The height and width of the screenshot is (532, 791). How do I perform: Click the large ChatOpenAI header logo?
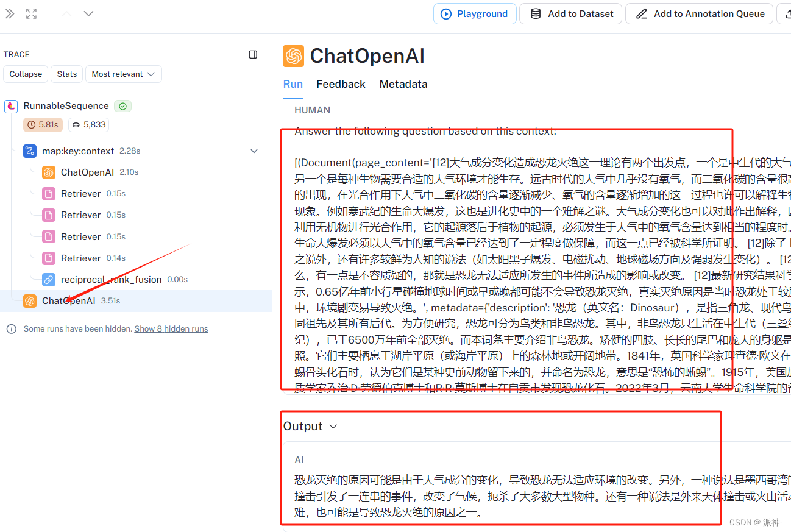[293, 56]
